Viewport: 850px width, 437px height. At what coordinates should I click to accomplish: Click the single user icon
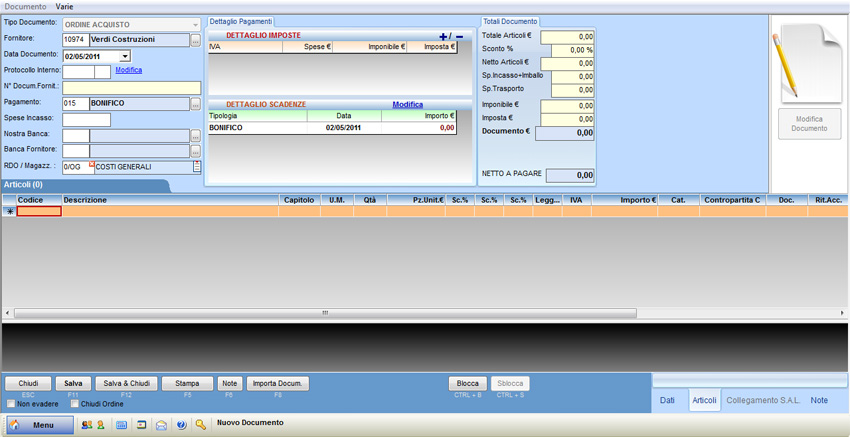point(101,425)
